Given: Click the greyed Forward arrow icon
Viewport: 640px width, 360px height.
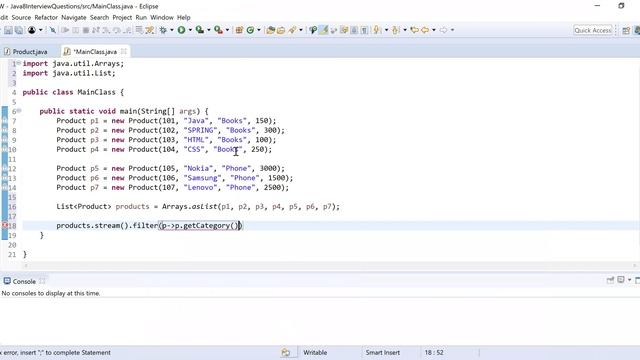Looking at the screenshot, I should pos(443,30).
